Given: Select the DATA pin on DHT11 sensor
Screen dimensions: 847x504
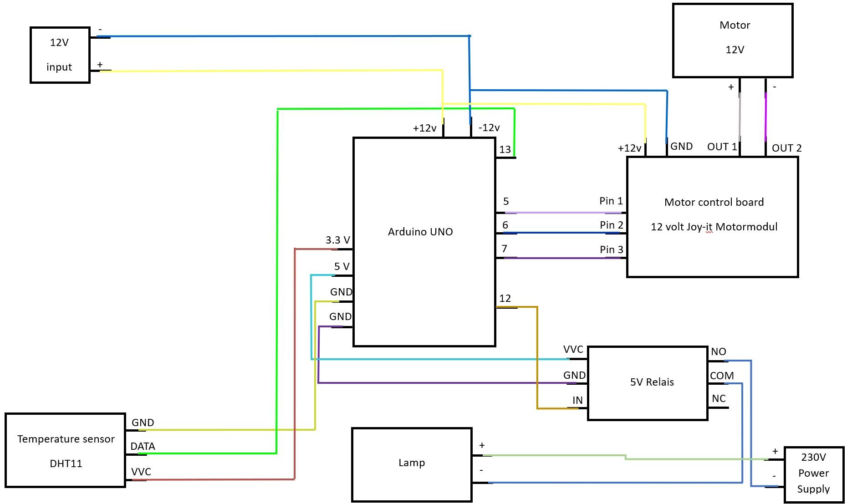Looking at the screenshot, I should 142,446.
